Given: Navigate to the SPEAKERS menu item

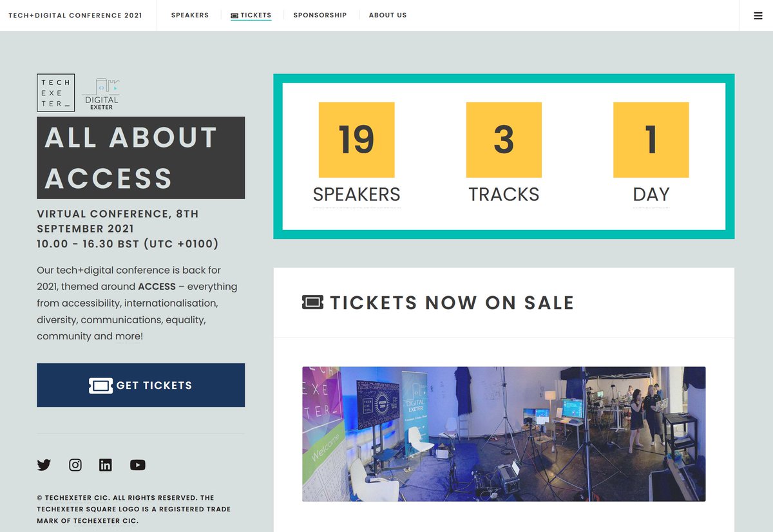Looking at the screenshot, I should 189,15.
